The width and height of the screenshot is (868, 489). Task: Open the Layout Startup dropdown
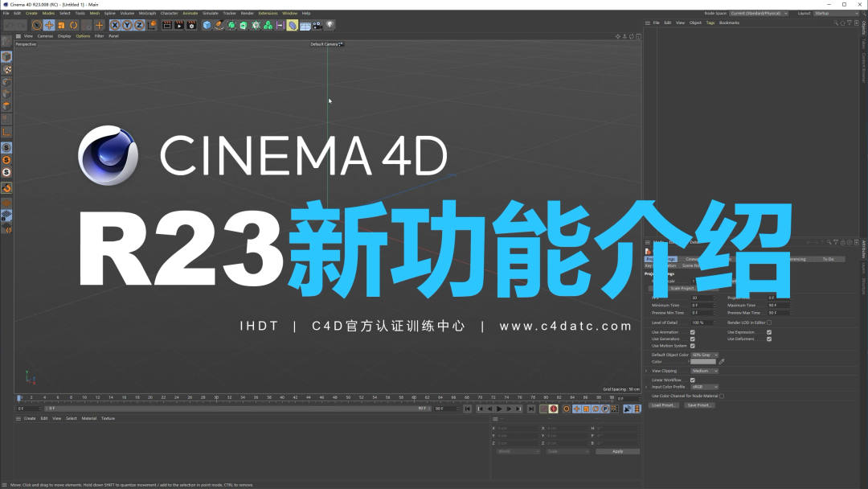point(836,14)
